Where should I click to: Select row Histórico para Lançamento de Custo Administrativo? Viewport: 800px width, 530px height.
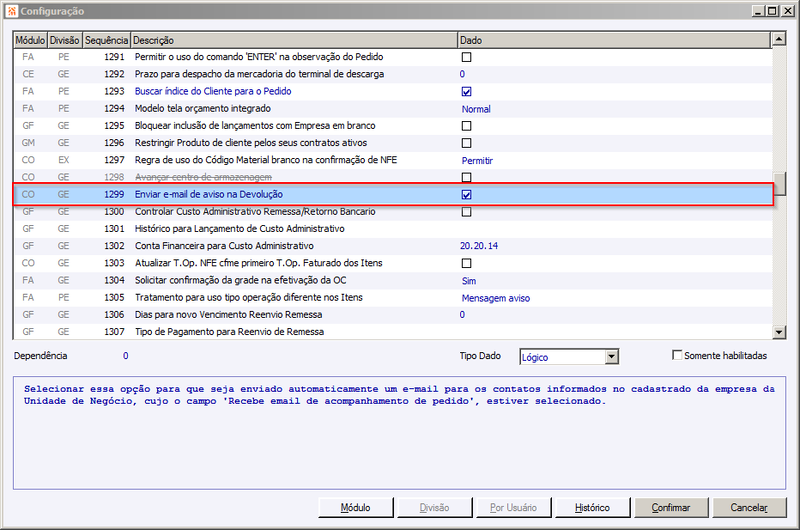click(x=392, y=229)
